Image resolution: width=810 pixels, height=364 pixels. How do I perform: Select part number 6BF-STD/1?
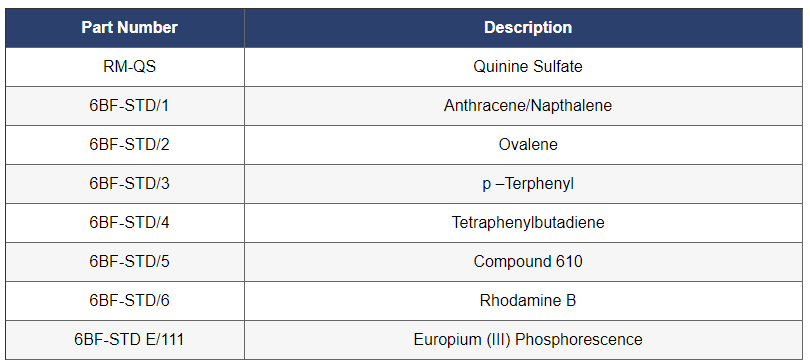tap(124, 106)
